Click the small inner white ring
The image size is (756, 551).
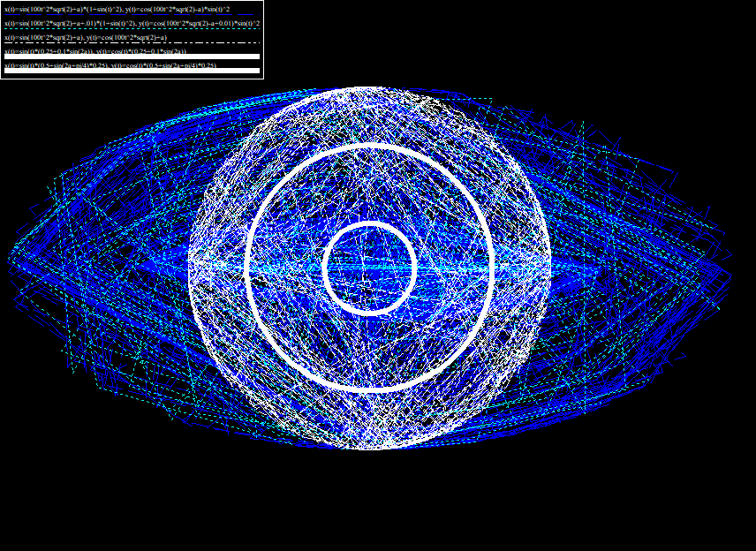pyautogui.click(x=327, y=268)
